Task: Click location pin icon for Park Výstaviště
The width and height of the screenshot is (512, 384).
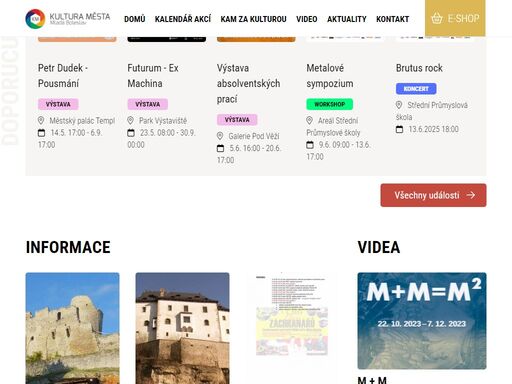Action: 131,120
